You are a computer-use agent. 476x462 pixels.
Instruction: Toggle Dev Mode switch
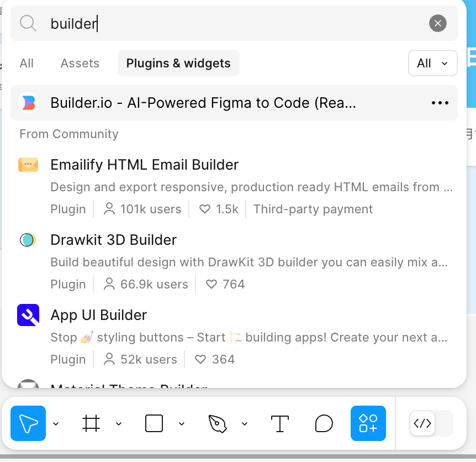pyautogui.click(x=431, y=423)
